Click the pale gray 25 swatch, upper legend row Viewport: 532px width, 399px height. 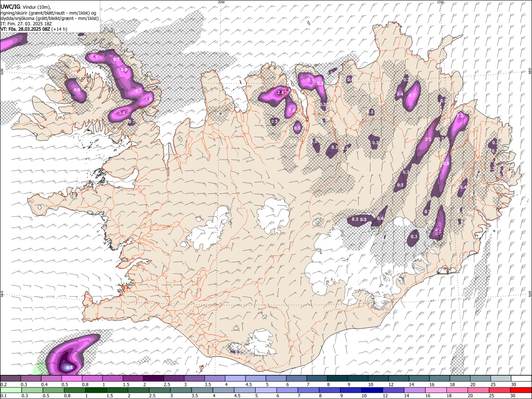point(500,378)
